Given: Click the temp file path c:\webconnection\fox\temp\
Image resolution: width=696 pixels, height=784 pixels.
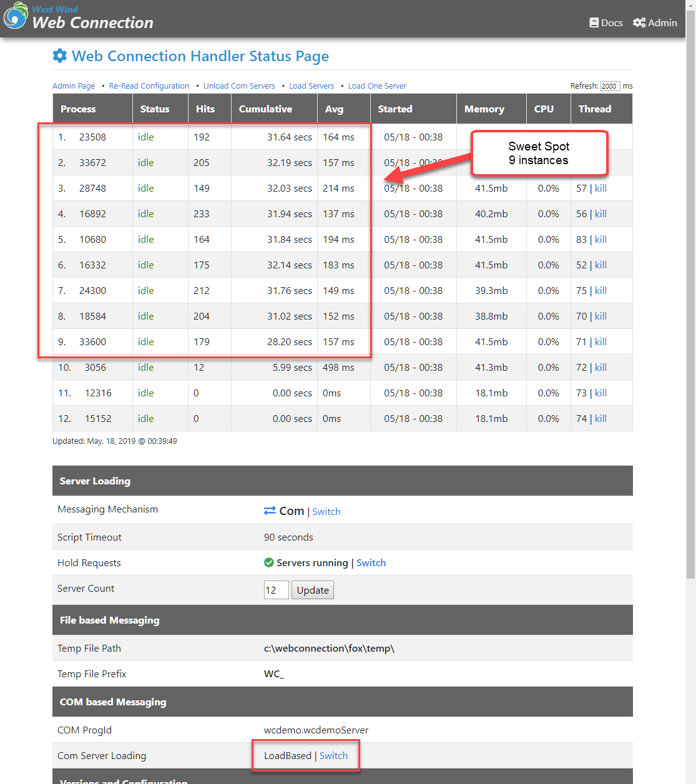Looking at the screenshot, I should (329, 648).
